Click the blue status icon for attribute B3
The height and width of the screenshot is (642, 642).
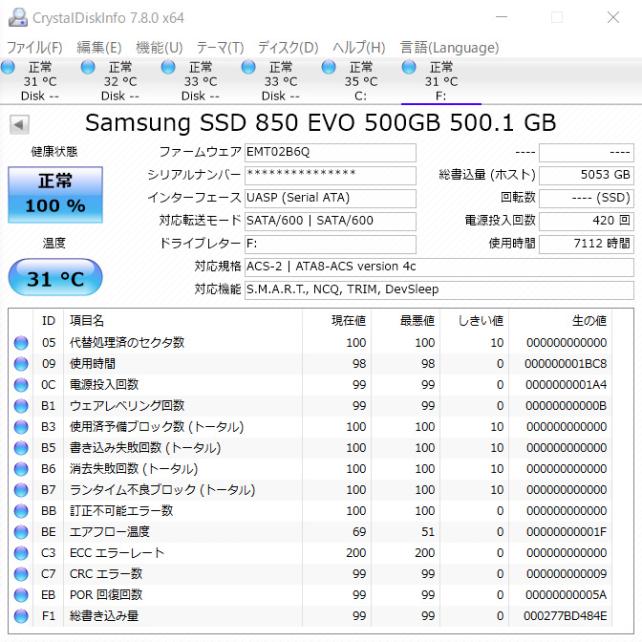tap(21, 427)
